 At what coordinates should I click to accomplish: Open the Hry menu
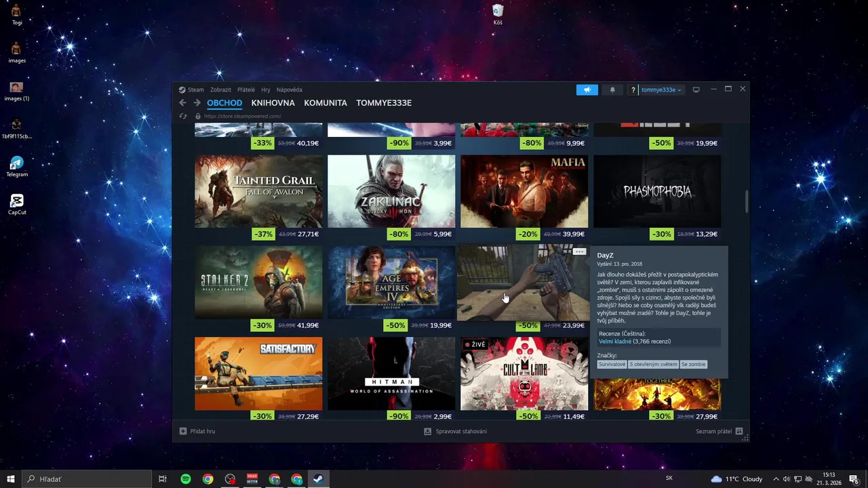click(266, 89)
